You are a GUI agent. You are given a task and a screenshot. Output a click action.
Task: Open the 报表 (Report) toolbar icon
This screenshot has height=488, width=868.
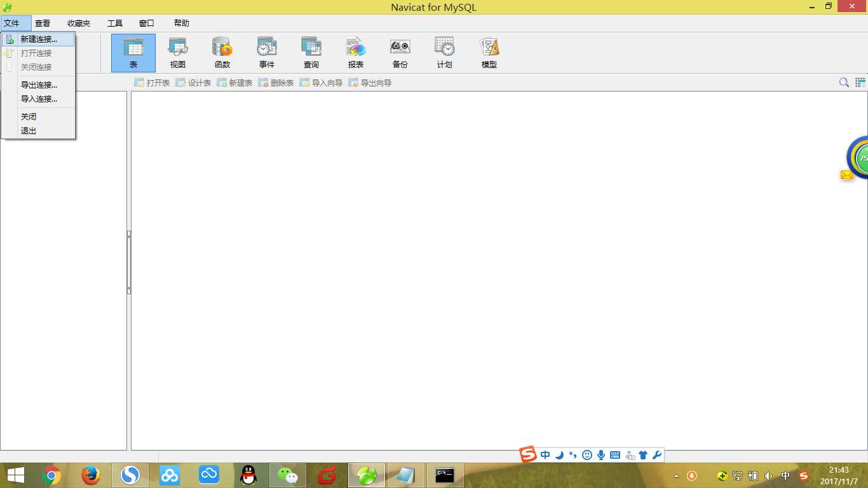point(356,53)
